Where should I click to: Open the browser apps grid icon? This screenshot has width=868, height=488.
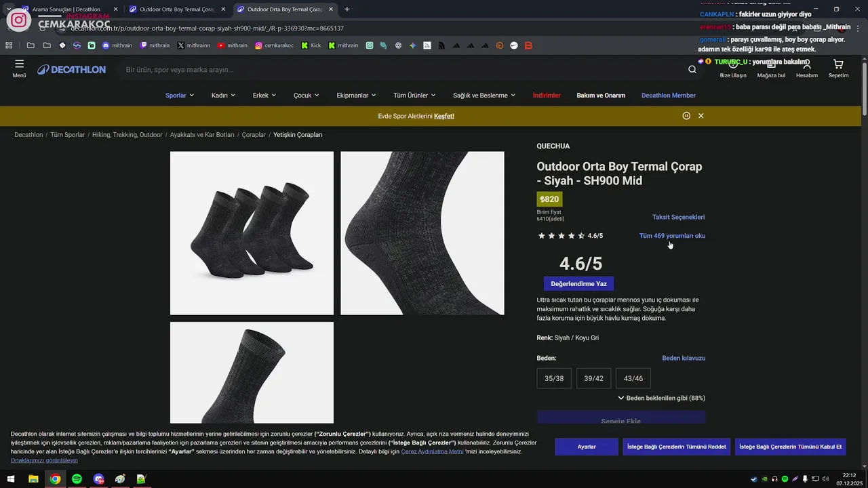tap(9, 45)
